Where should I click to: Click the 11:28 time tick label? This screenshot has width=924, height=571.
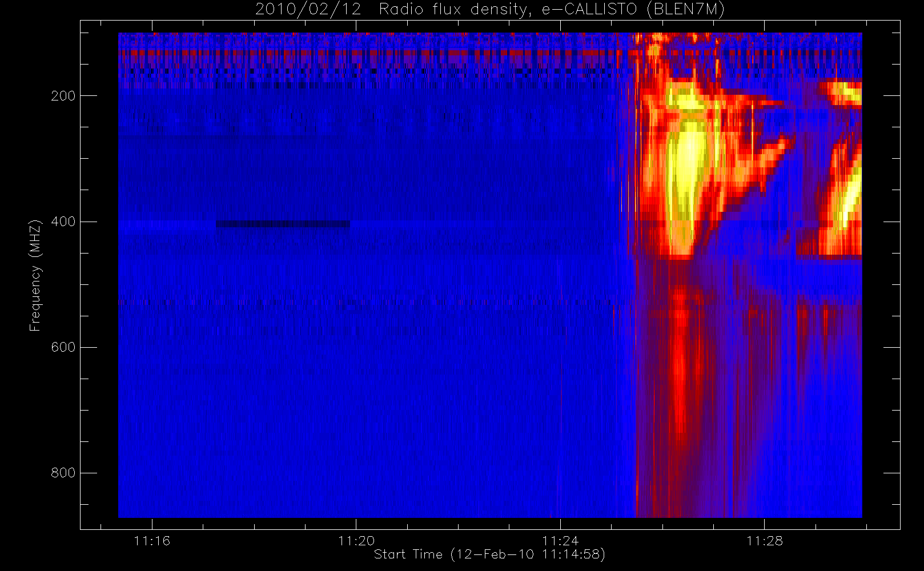(765, 541)
